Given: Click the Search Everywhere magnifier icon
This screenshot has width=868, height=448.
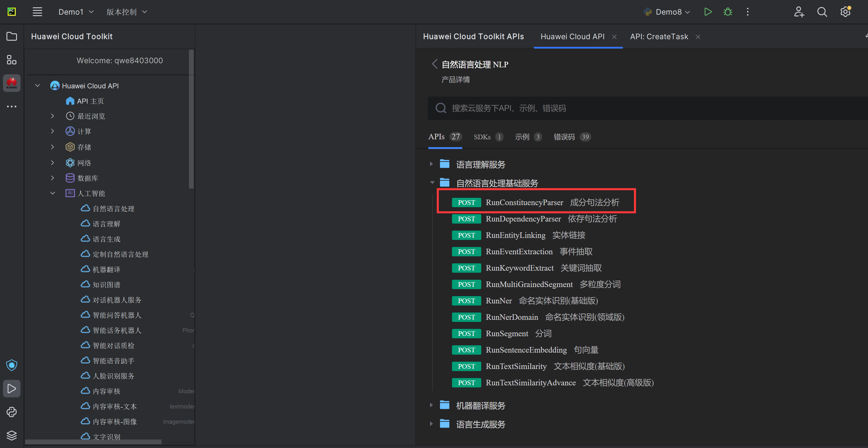Looking at the screenshot, I should (822, 12).
